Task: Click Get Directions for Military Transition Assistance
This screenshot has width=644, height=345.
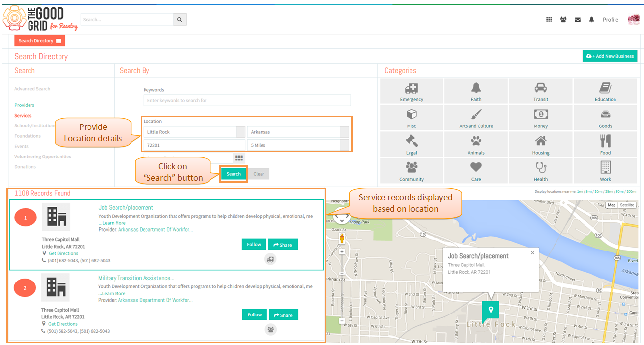Action: point(63,324)
